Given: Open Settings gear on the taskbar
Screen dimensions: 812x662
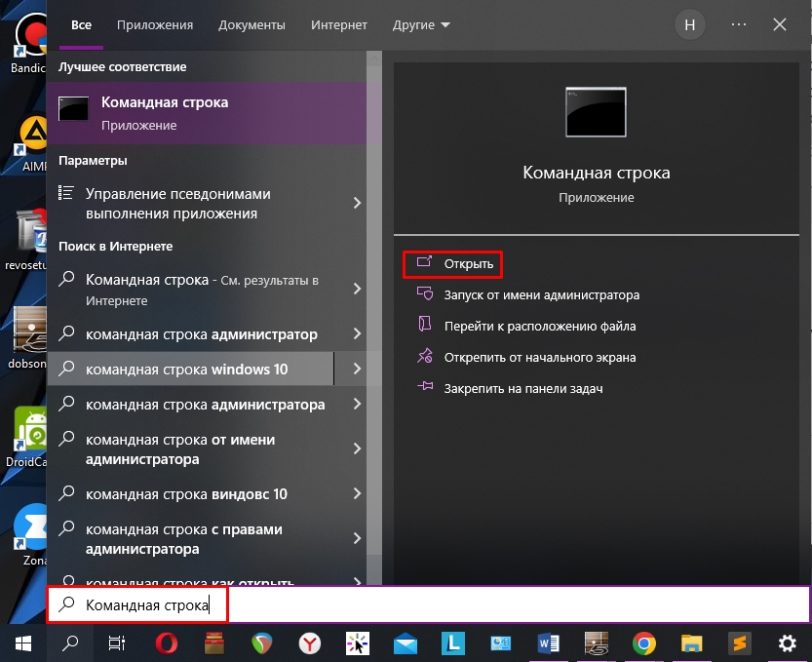Looking at the screenshot, I should [787, 643].
